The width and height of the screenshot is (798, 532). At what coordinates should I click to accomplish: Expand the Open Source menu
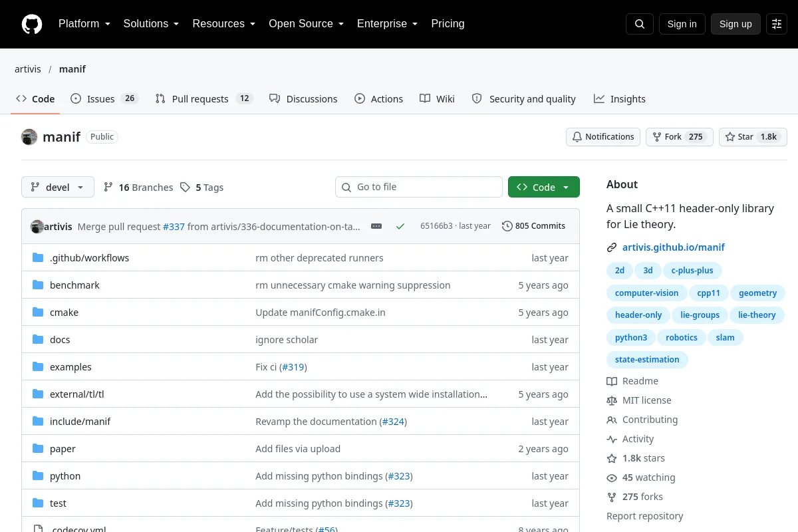tap(306, 24)
